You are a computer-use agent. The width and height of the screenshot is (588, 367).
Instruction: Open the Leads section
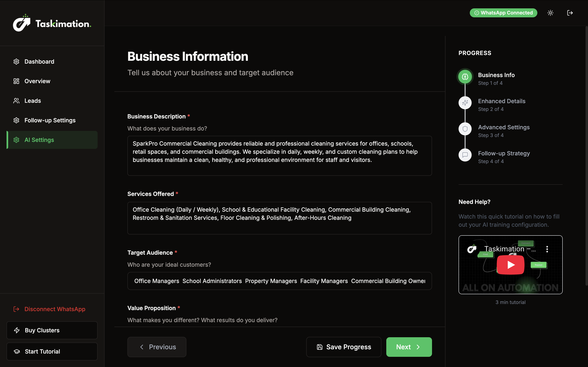[x=32, y=101]
